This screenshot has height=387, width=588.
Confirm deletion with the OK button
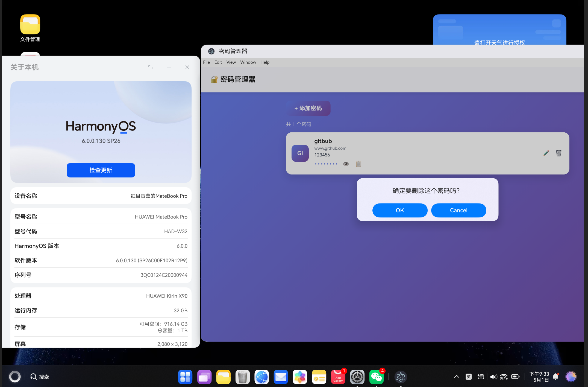pyautogui.click(x=400, y=210)
